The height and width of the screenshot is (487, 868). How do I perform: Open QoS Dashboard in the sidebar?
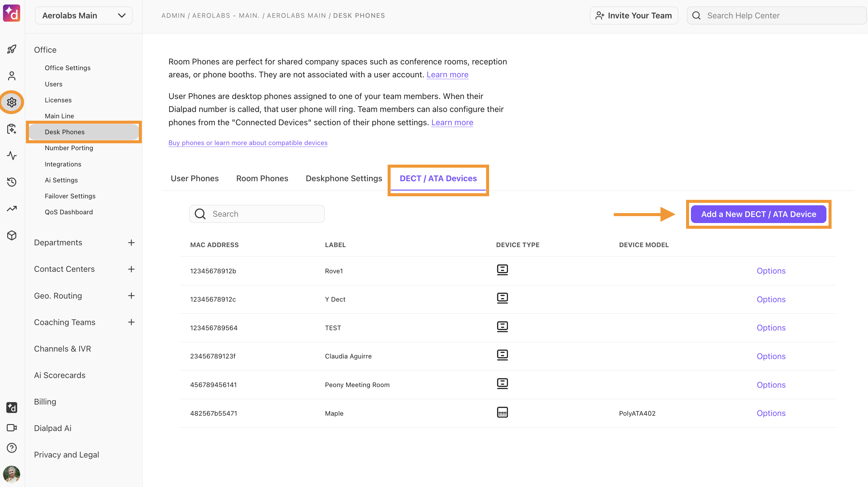pos(69,212)
